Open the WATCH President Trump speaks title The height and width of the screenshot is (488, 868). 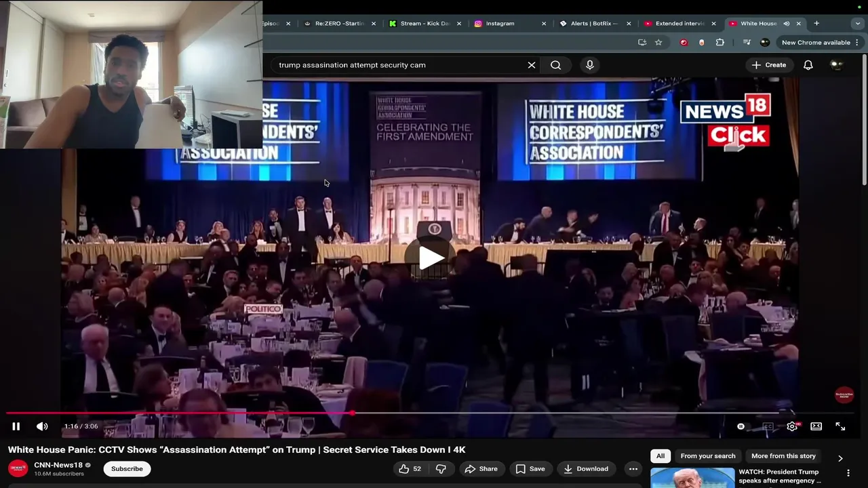tap(778, 476)
